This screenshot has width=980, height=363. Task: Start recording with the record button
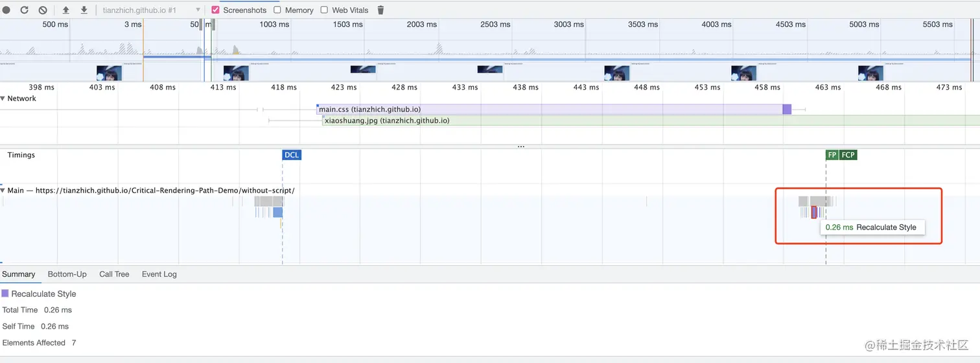click(x=6, y=10)
